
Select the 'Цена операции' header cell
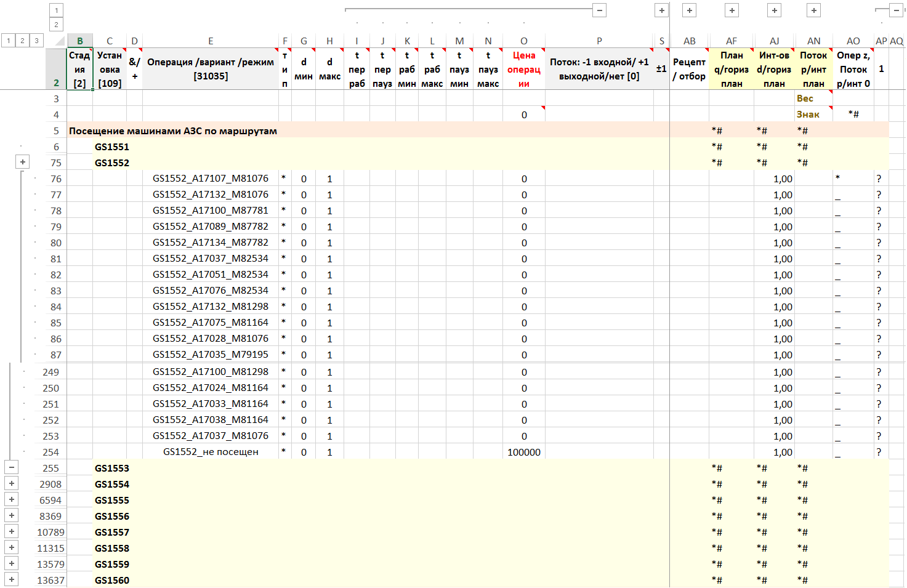coord(523,69)
